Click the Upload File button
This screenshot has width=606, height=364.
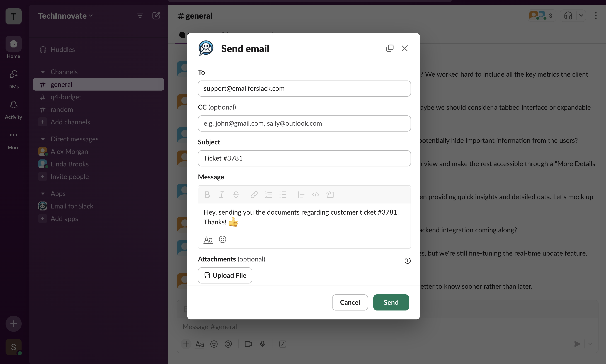point(225,275)
